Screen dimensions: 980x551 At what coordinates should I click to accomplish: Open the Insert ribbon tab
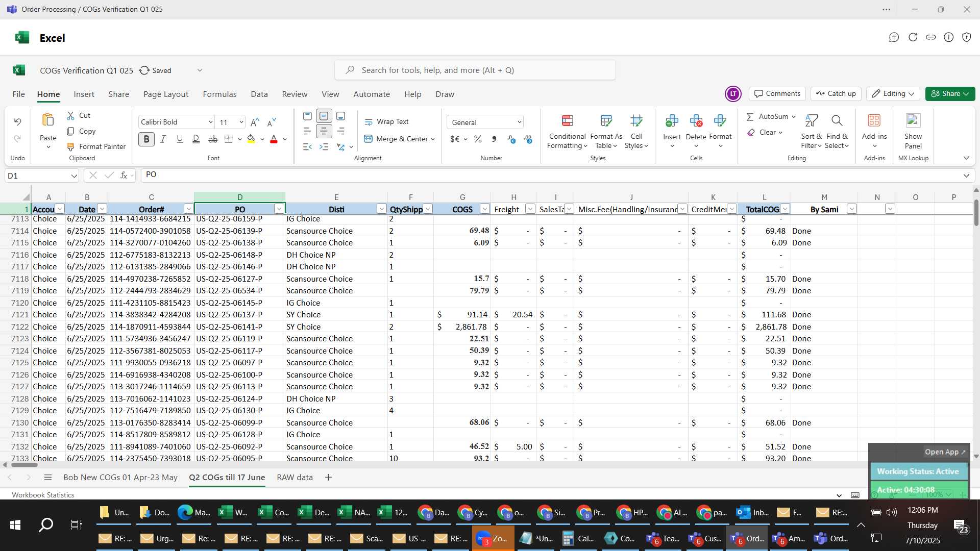tap(84, 94)
